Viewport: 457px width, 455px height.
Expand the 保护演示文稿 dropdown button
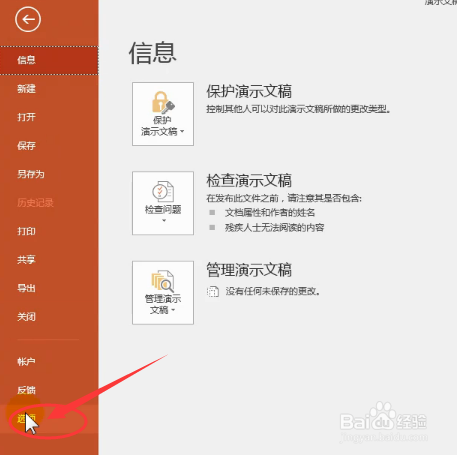[x=163, y=114]
